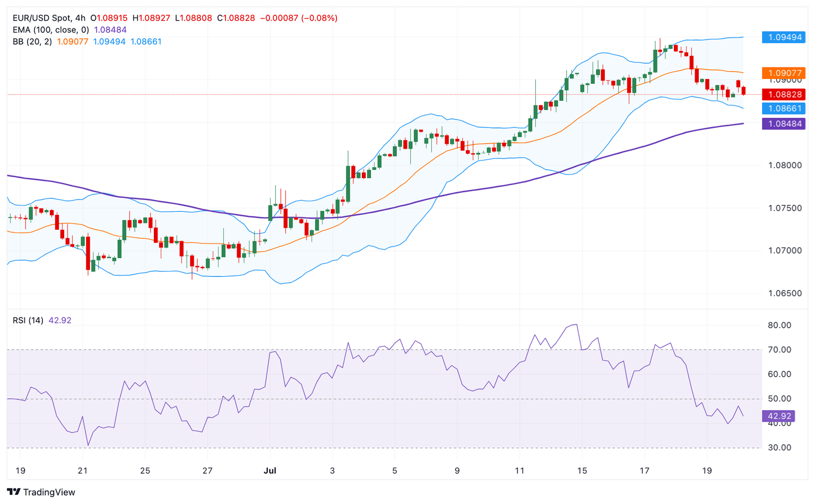Click the 30.00 RSI scale label
This screenshot has height=504, width=815.
point(779,448)
